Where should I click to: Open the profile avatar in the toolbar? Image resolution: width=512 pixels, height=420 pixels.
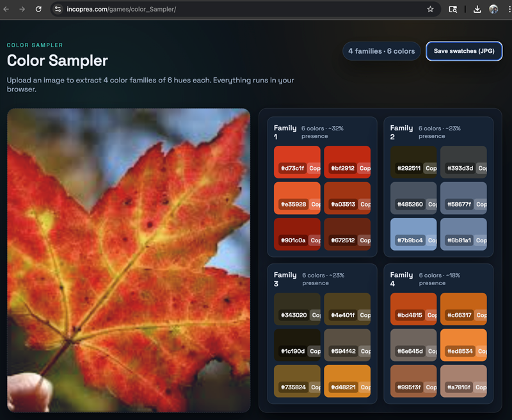493,10
